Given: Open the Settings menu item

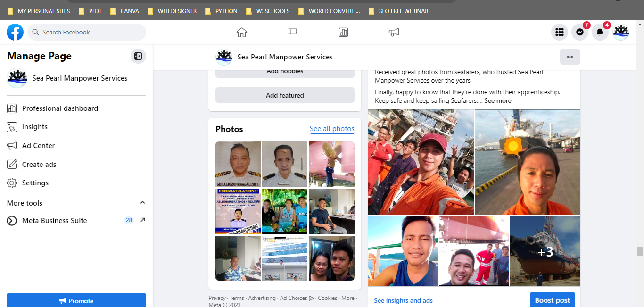Looking at the screenshot, I should 76,183.
